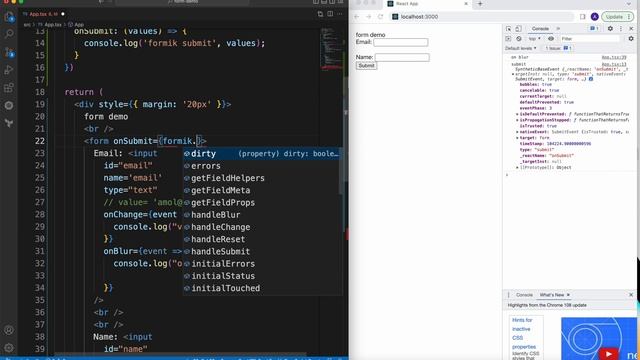Open the browser tab search chevron
Image resolution: width=640 pixels, height=360 pixels.
click(629, 4)
